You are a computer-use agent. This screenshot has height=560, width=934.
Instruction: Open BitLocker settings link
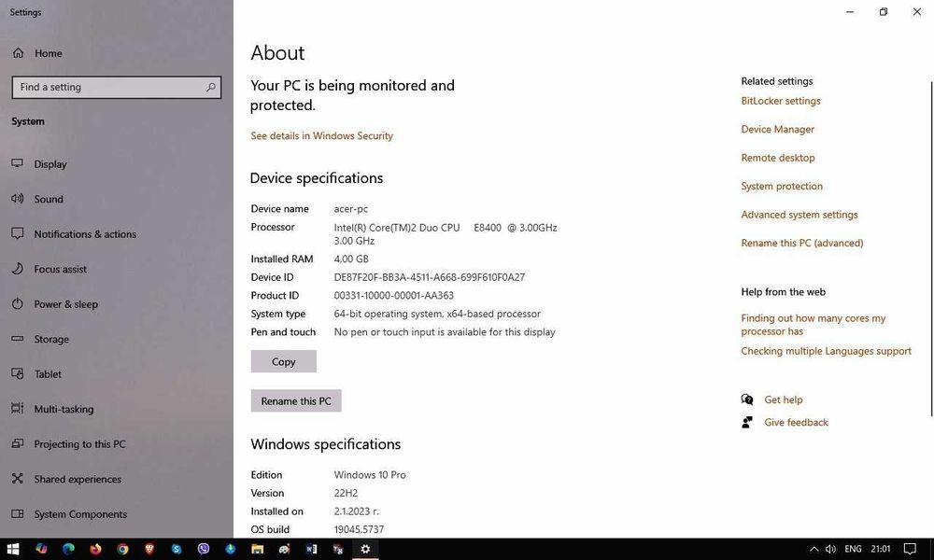pyautogui.click(x=780, y=101)
